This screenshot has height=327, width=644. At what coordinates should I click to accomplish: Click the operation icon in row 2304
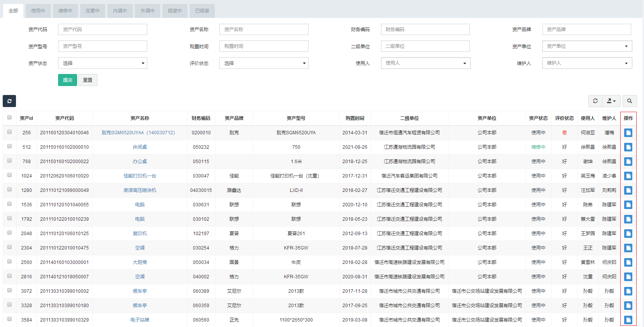[628, 248]
